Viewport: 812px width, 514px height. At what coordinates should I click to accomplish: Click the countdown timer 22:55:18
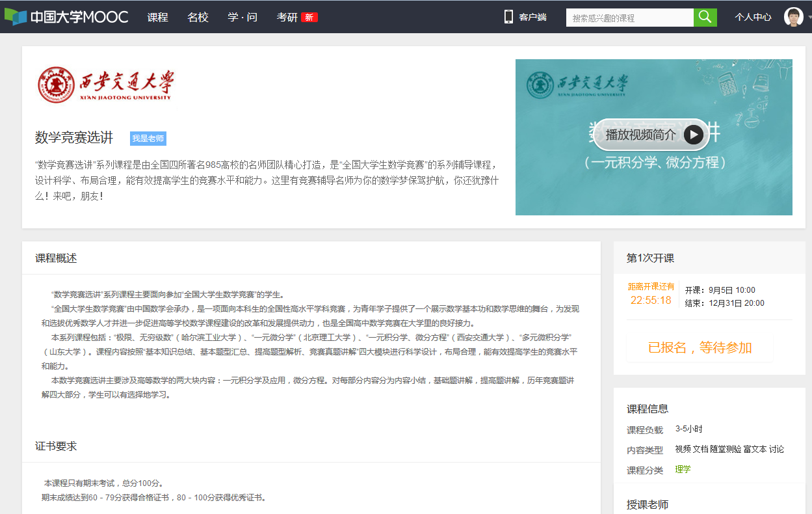[651, 301]
